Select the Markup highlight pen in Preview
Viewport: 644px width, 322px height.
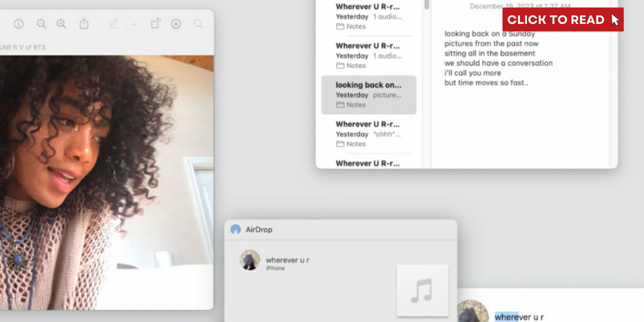click(114, 24)
